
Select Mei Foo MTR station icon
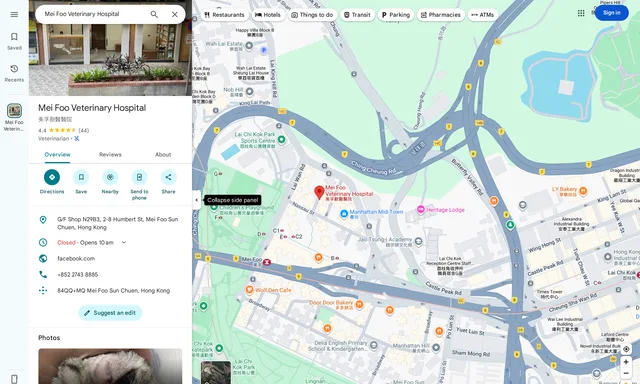pos(267,262)
